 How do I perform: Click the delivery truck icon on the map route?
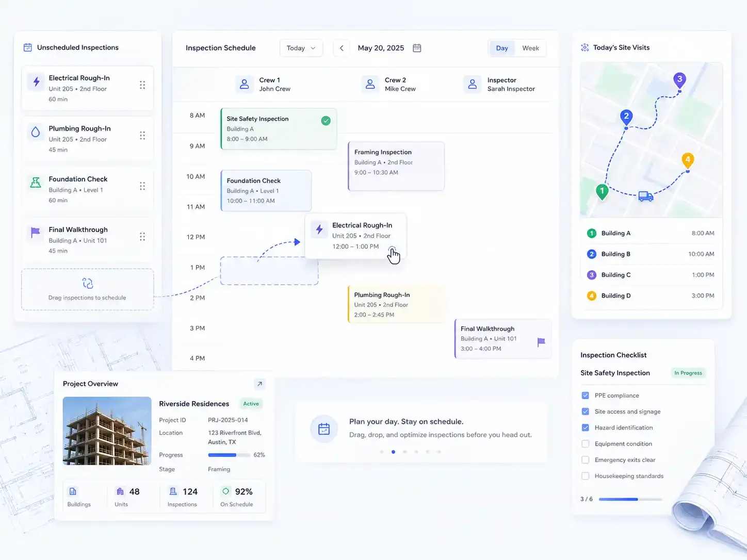(646, 196)
